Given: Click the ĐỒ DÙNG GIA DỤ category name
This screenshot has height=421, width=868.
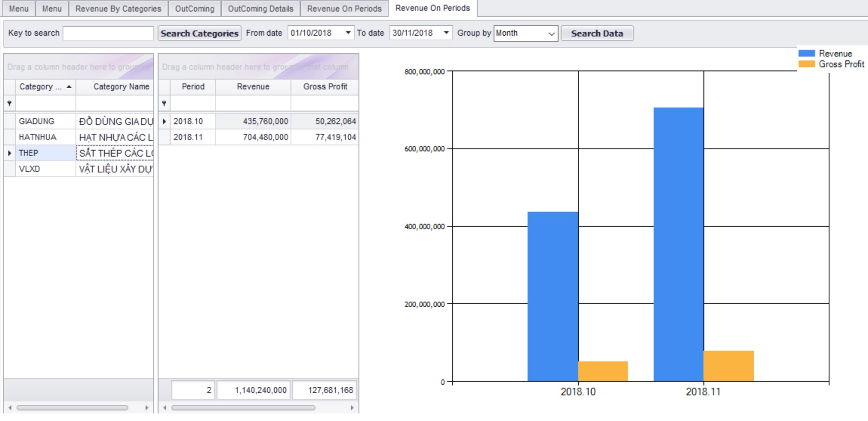Looking at the screenshot, I should pos(116,121).
